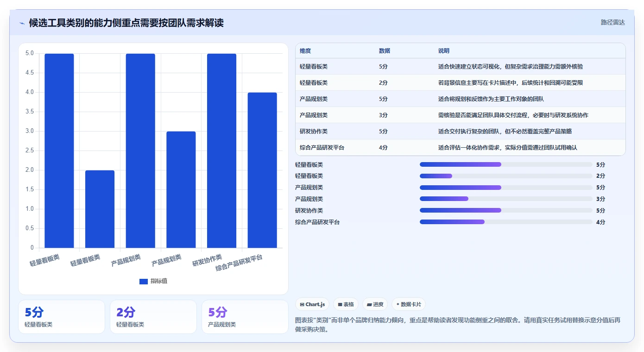Image resolution: width=644 pixels, height=352 pixels.
Task: Click the lightning icon beside the page title
Action: point(22,23)
